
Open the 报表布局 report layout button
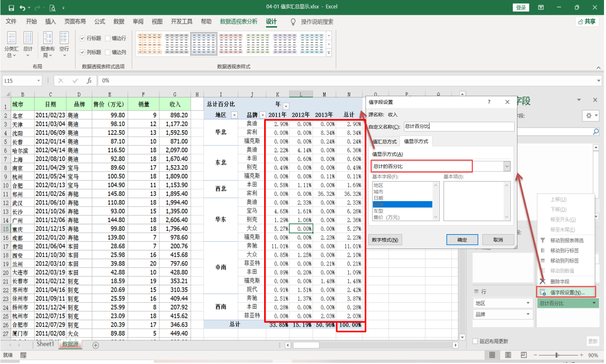(47, 44)
